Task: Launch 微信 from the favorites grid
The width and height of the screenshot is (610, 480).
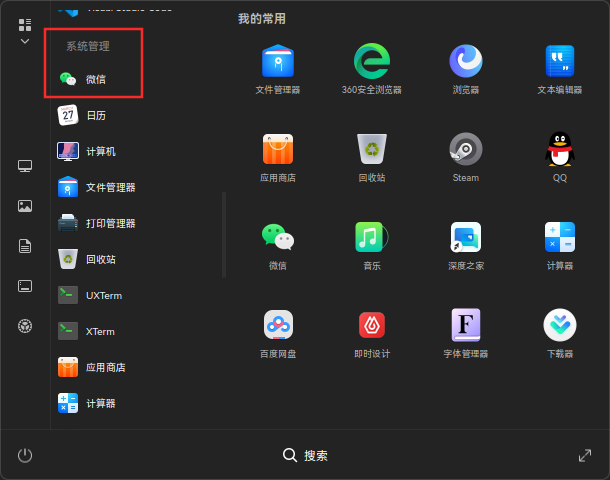Action: click(278, 245)
